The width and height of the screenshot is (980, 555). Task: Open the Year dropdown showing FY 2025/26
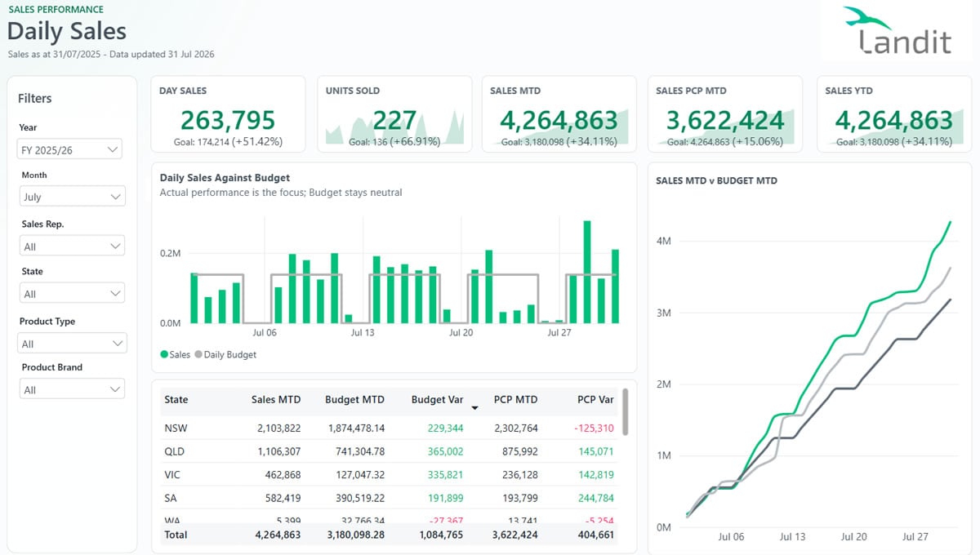[70, 149]
